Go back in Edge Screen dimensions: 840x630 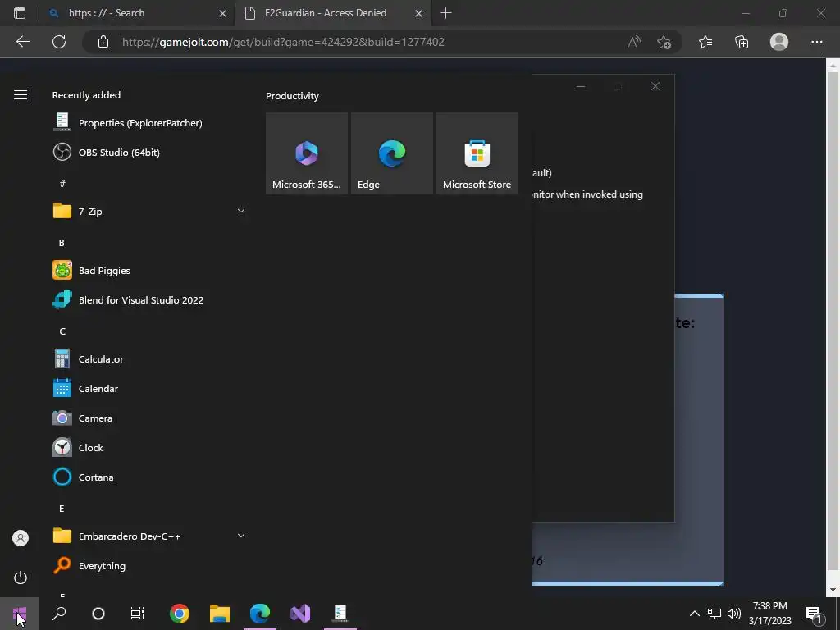[x=22, y=42]
